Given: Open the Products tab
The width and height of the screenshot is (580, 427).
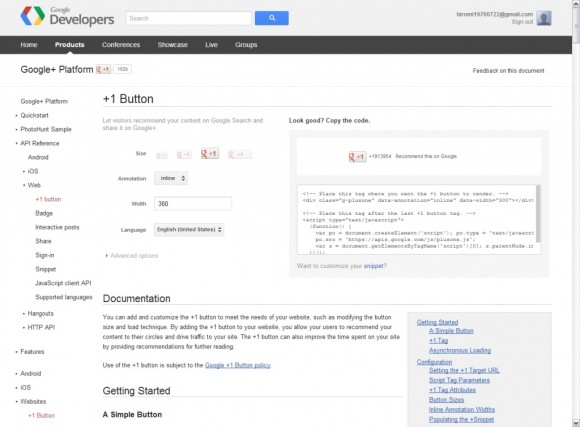Looking at the screenshot, I should pos(70,45).
